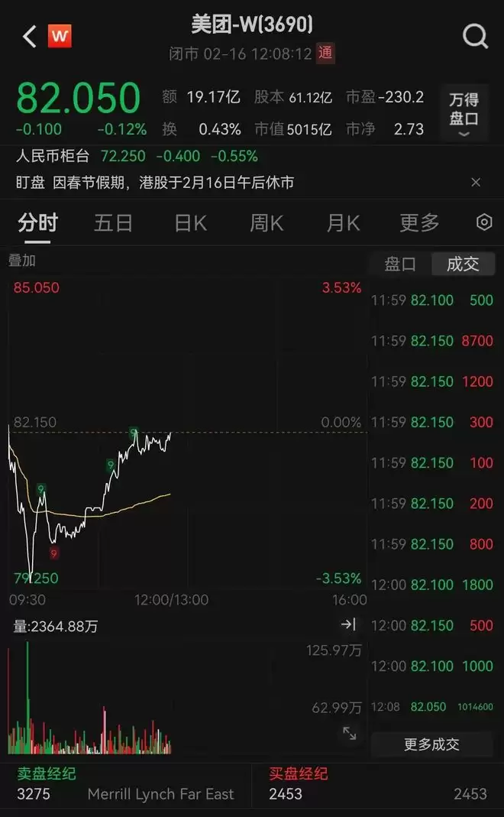Click the volume collapse arrow icon
The image size is (504, 817).
tap(348, 624)
